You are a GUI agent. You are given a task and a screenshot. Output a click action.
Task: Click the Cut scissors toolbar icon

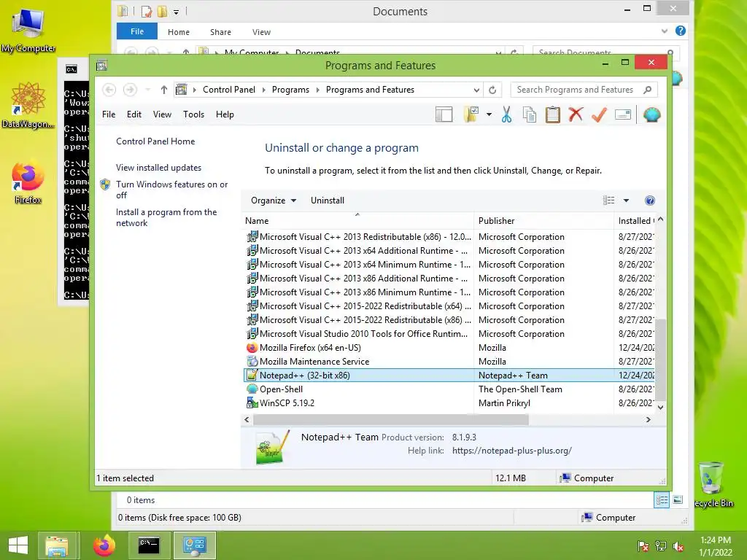point(506,114)
